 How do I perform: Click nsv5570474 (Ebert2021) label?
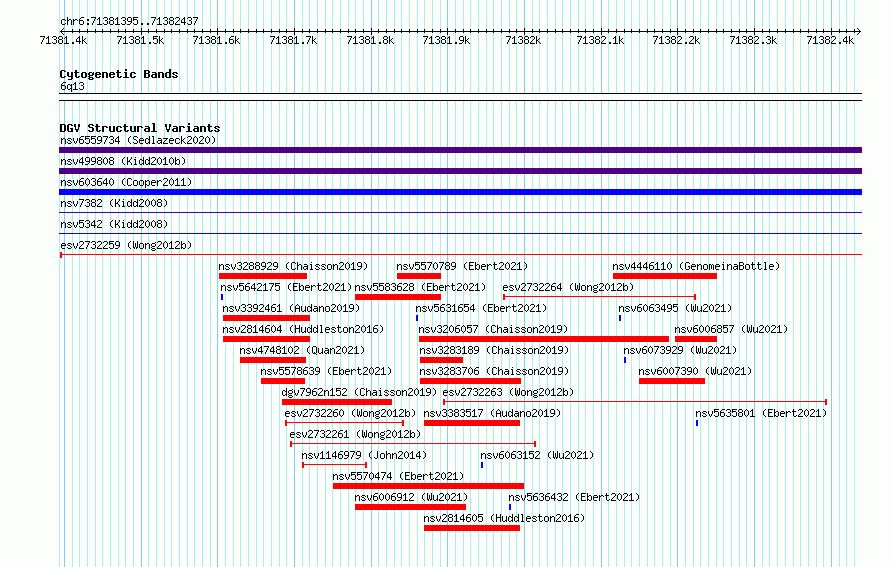[398, 476]
